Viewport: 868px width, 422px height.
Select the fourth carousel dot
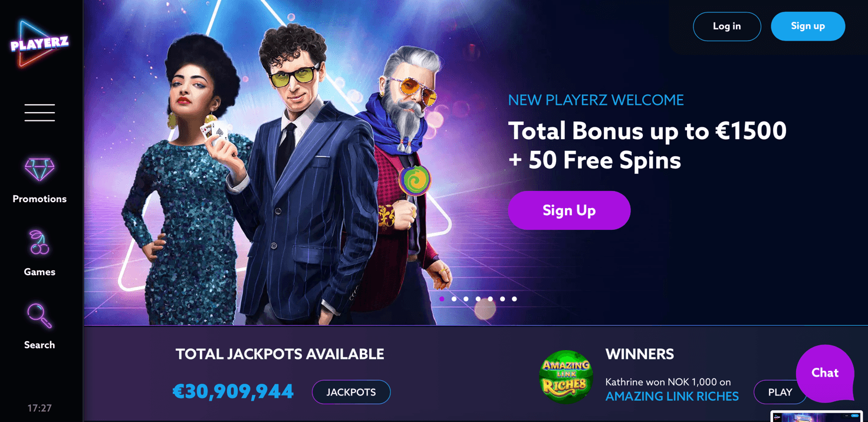[x=478, y=299]
